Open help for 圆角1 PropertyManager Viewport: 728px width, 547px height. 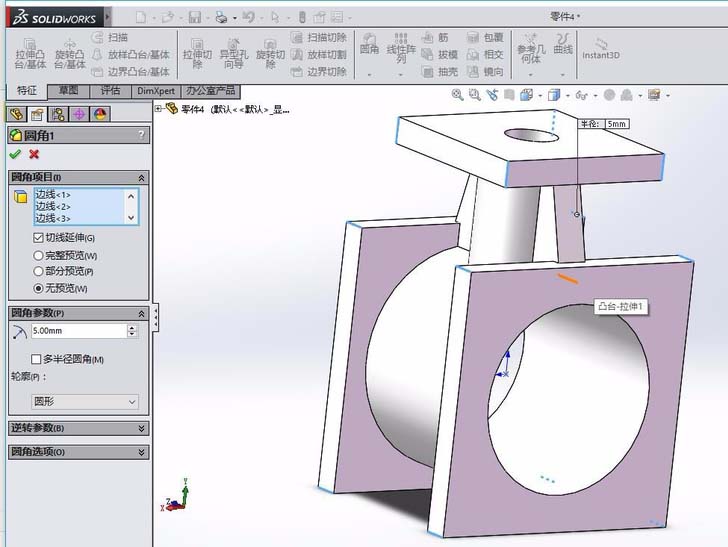(141, 135)
